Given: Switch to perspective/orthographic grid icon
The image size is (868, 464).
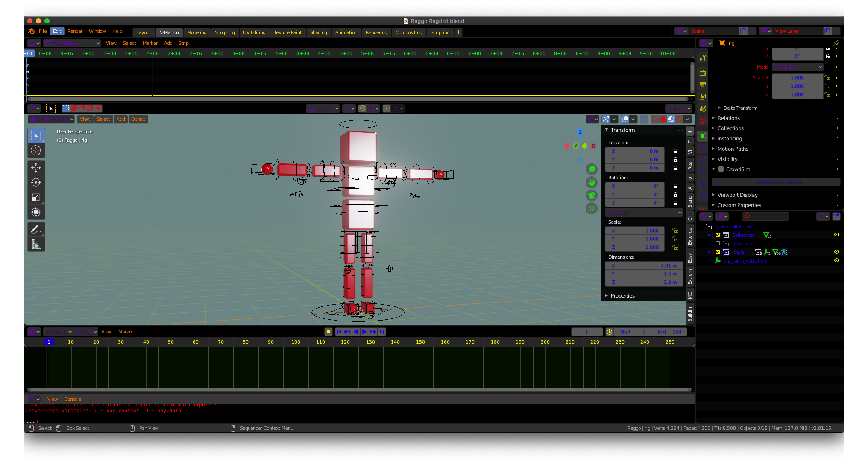Looking at the screenshot, I should point(592,208).
